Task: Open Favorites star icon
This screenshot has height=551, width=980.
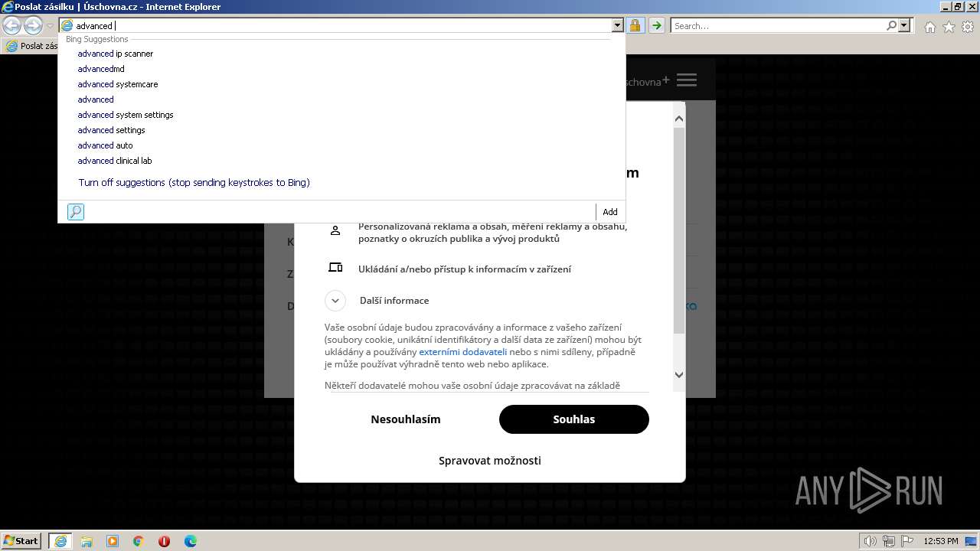Action: pos(949,27)
